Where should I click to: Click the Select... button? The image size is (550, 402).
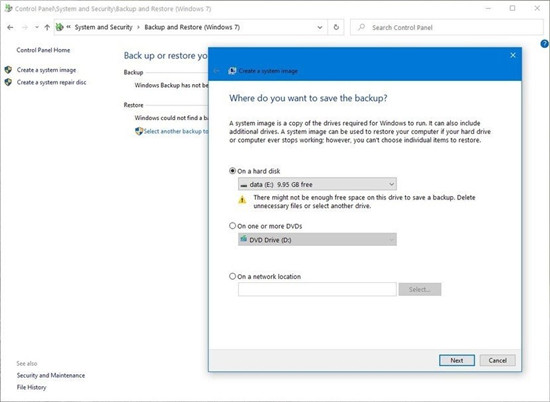click(x=420, y=289)
